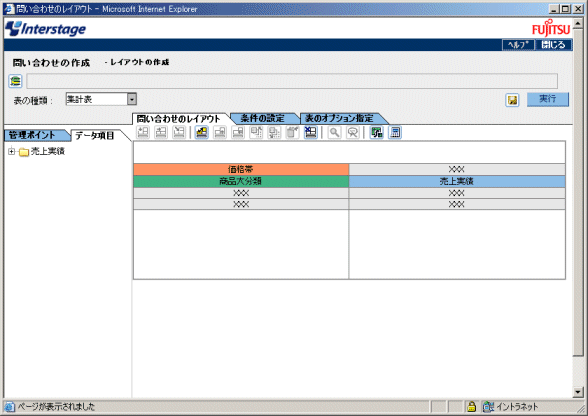Click the empty path input field
588x416 pixels.
(292, 81)
